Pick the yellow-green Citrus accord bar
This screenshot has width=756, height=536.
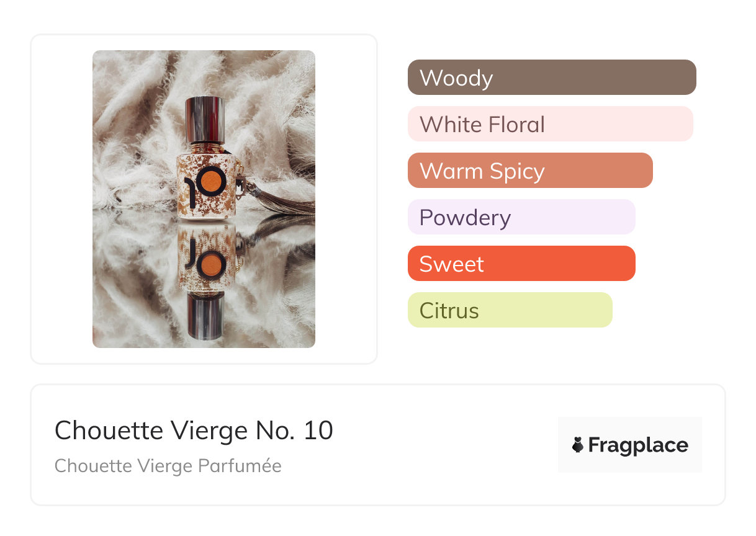coord(510,310)
